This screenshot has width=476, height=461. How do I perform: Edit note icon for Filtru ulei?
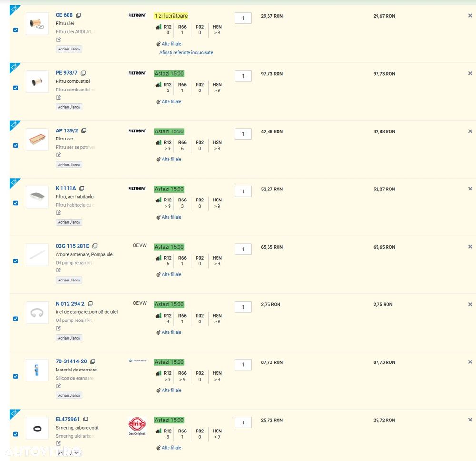(58, 40)
